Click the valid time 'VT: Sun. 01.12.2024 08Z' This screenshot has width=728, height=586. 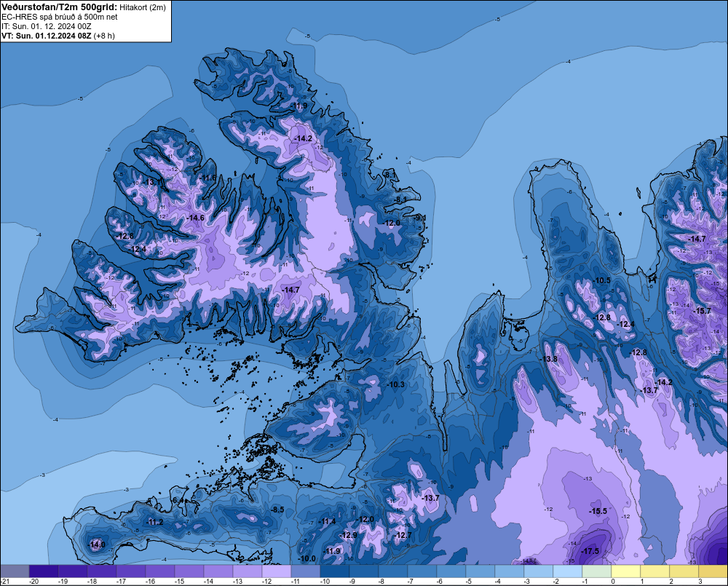tap(47, 36)
